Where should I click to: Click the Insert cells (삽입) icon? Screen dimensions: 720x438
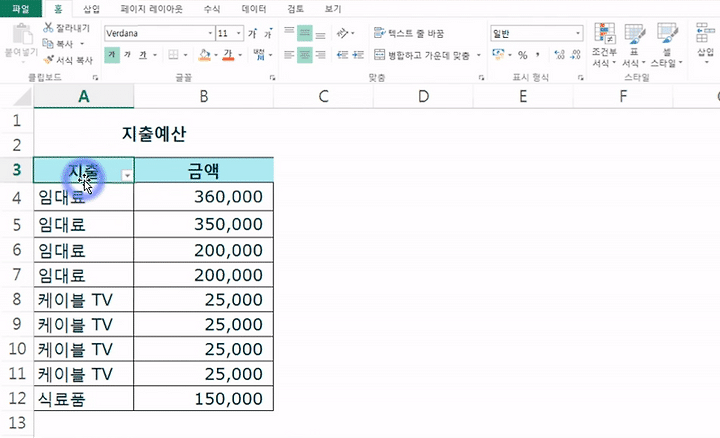tap(705, 34)
